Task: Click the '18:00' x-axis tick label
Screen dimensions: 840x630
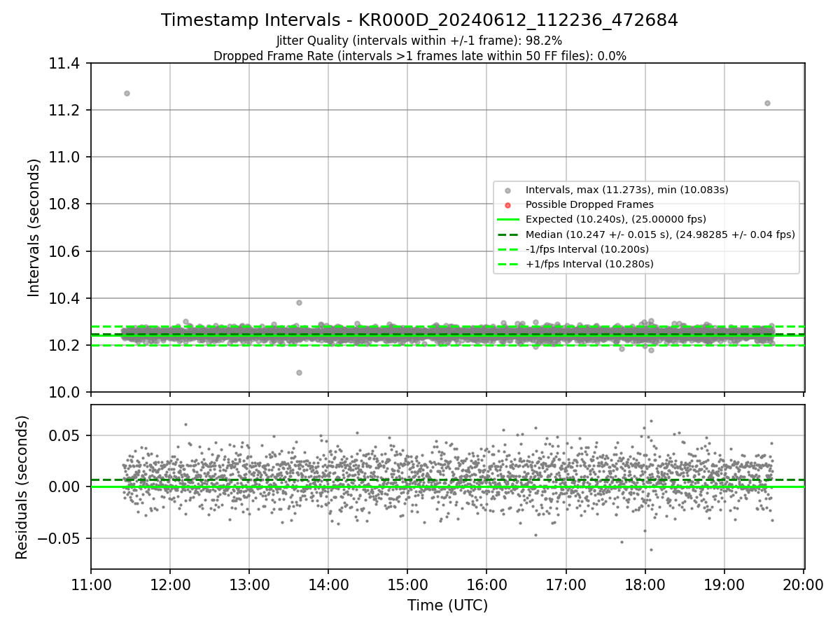Action: pyautogui.click(x=645, y=584)
